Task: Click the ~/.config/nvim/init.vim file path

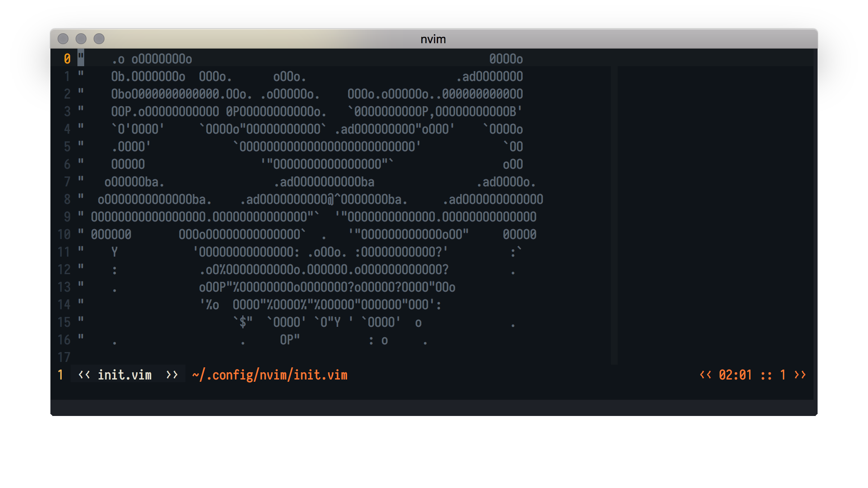Action: point(270,375)
